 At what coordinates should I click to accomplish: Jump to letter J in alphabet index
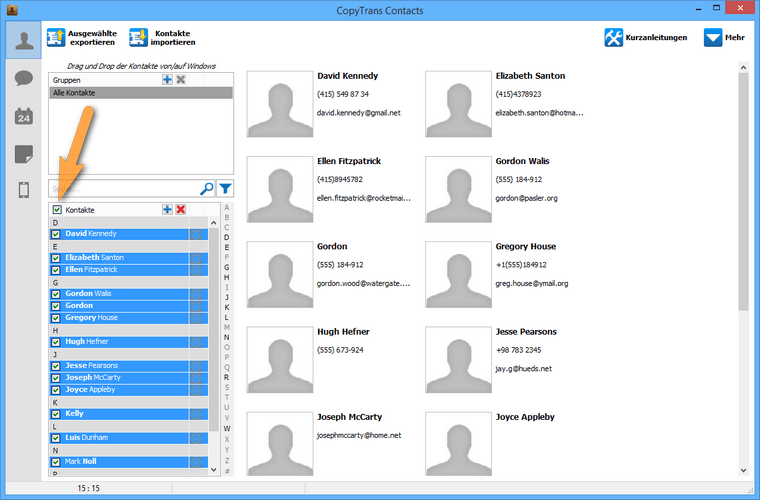[x=226, y=297]
